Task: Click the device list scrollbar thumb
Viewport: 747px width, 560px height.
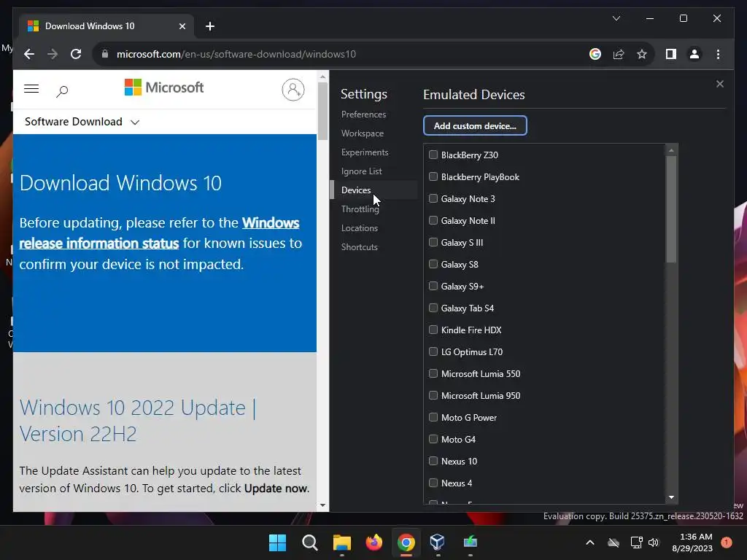Action: (x=671, y=209)
